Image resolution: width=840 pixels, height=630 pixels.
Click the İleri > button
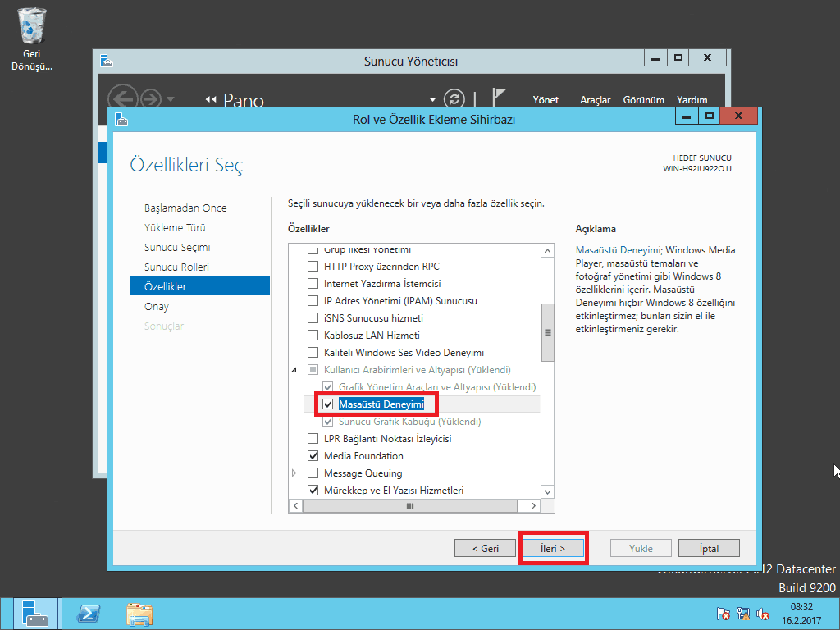coord(553,548)
